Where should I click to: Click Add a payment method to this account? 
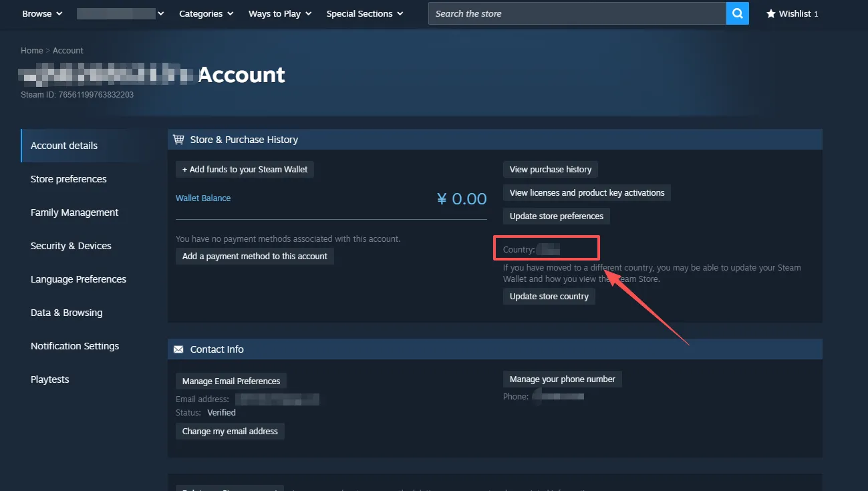(x=255, y=256)
